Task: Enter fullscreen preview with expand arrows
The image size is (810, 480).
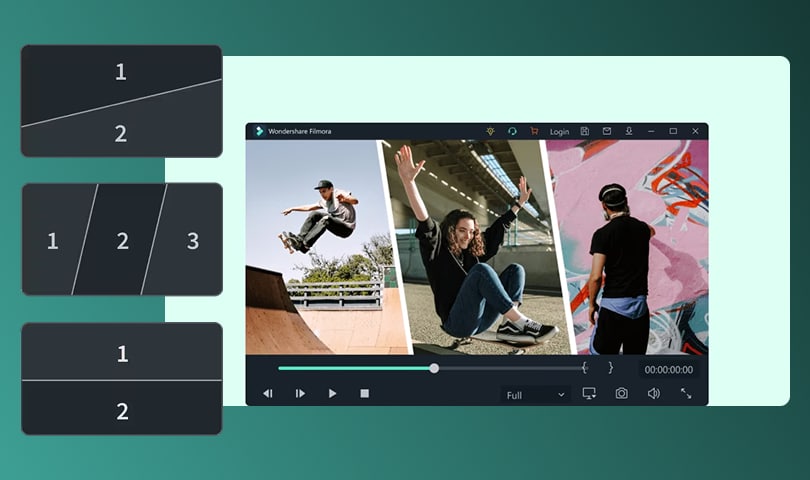Action: click(686, 394)
